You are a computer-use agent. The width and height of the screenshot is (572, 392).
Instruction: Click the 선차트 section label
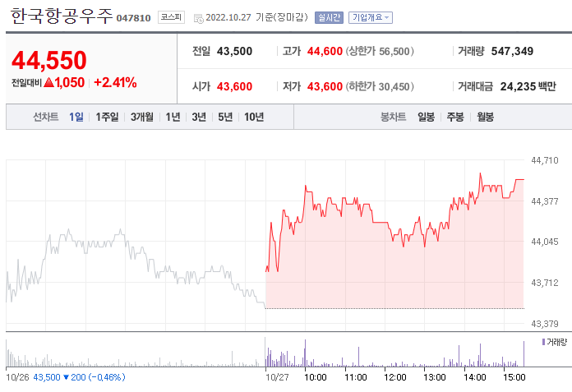coord(45,117)
